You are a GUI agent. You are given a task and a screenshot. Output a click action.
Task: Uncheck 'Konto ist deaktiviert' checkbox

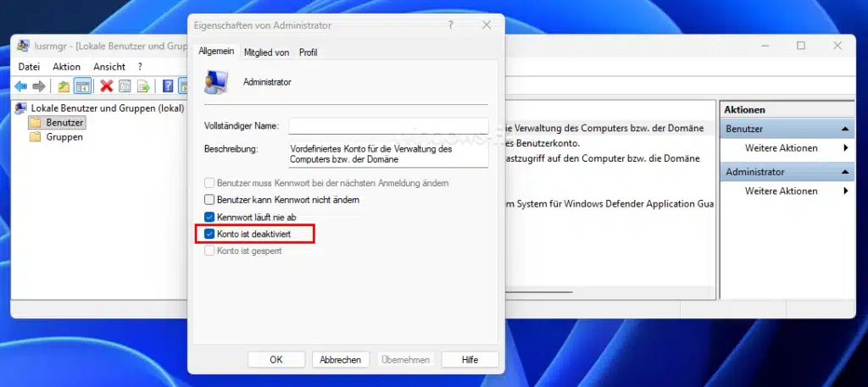[210, 233]
